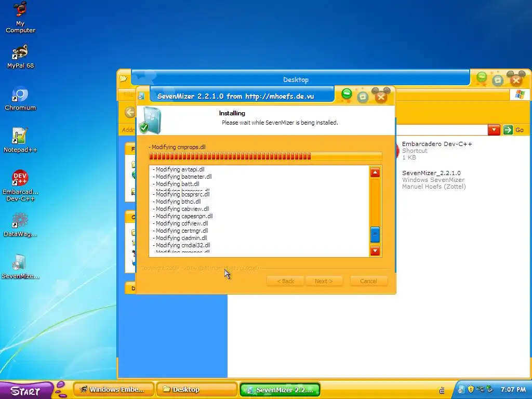The height and width of the screenshot is (399, 532).
Task: Select the SevenMize... desktop icon
Action: pos(20,267)
